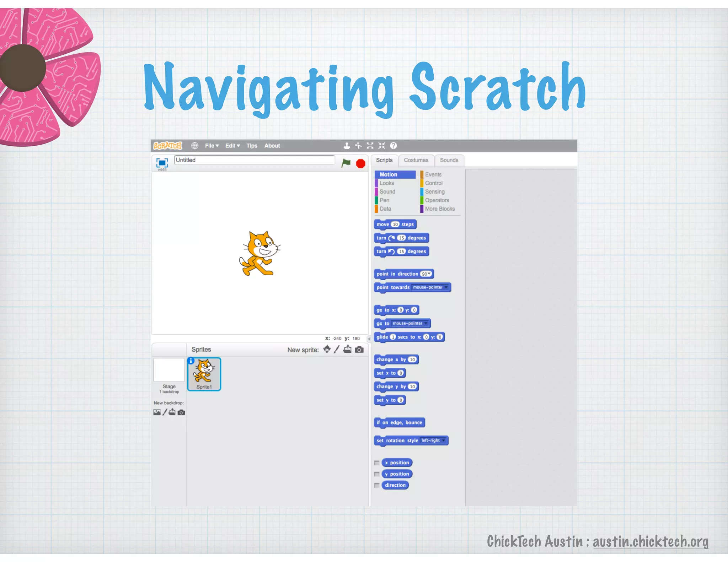The image size is (728, 562).
Task: Choose backdrop from library
Action: 157,412
